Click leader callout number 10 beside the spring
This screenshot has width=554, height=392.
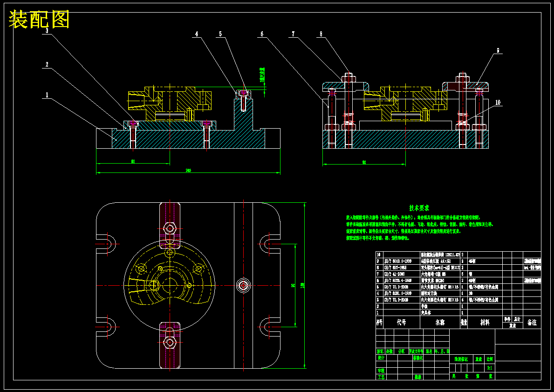pyautogui.click(x=498, y=103)
